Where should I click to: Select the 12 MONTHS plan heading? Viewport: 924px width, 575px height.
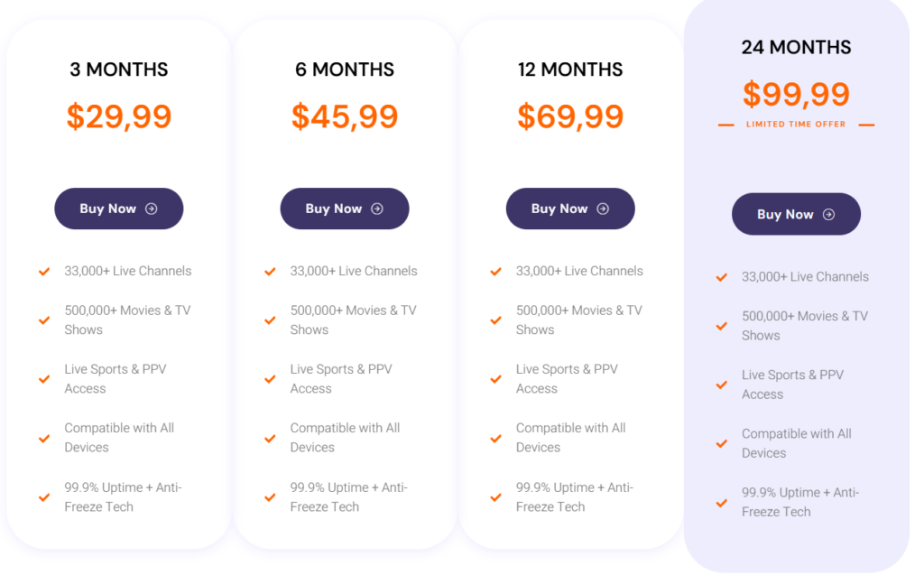[x=570, y=69]
